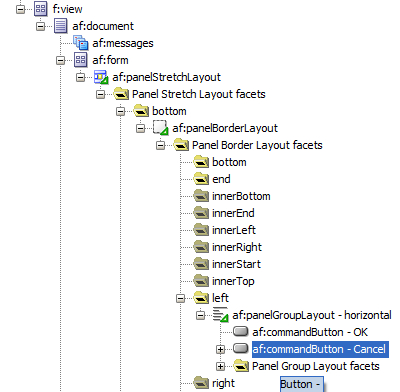Click the af:document page icon

coord(61,26)
